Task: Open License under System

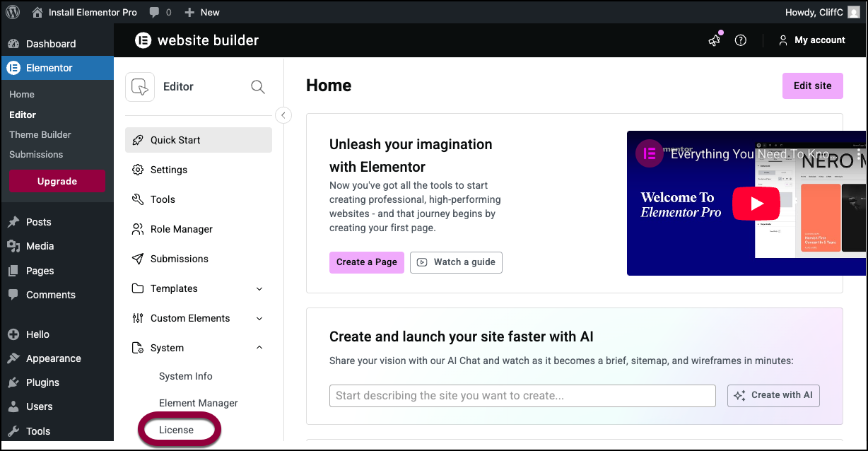Action: pos(177,430)
